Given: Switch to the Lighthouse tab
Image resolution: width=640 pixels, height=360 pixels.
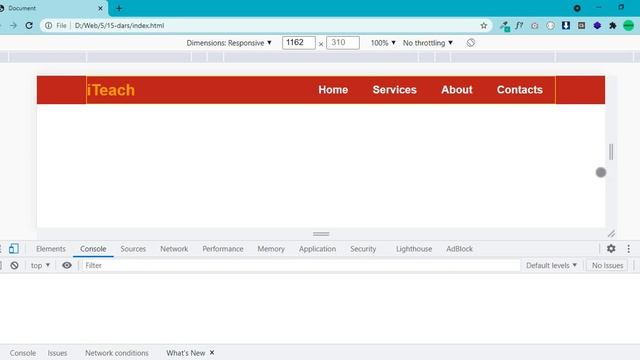Looking at the screenshot, I should (x=414, y=249).
